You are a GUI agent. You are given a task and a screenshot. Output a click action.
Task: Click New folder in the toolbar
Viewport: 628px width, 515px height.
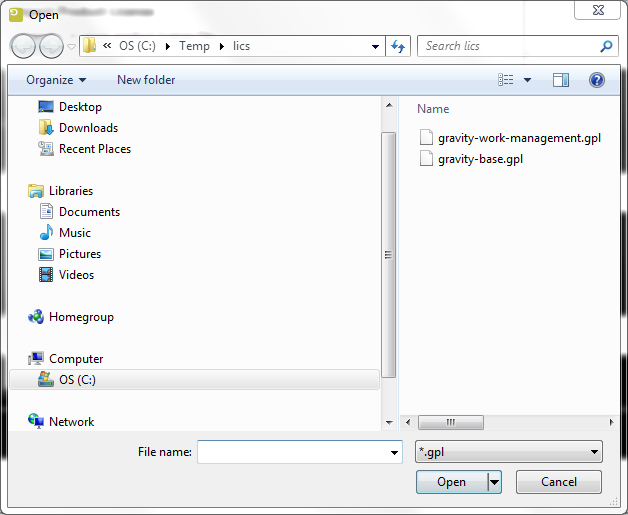click(146, 80)
